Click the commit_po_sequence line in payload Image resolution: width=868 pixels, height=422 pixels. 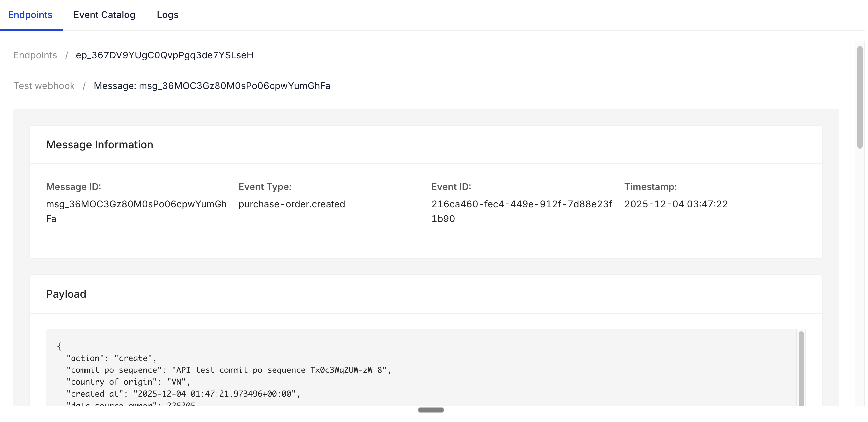click(x=229, y=370)
